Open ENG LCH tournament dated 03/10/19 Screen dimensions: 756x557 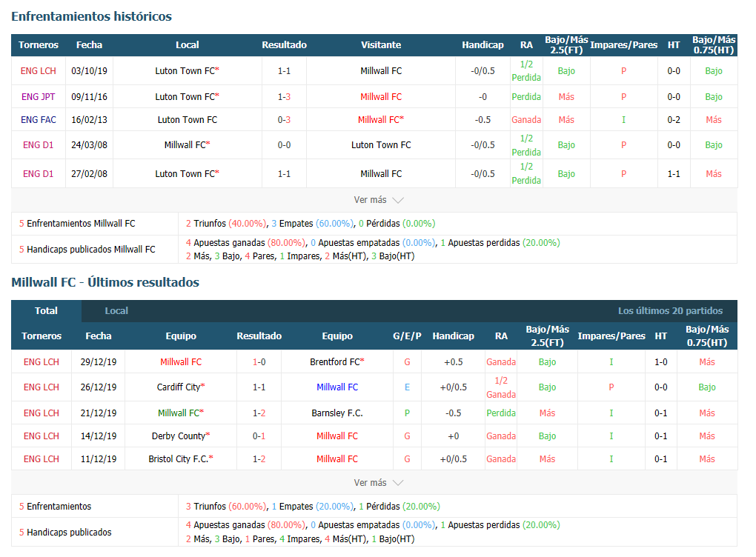click(38, 71)
